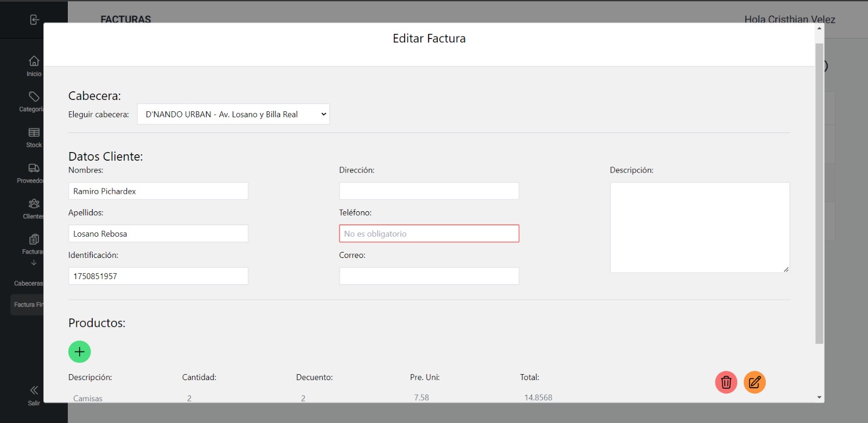The width and height of the screenshot is (868, 423).
Task: Click Salir double-chevron icon
Action: click(x=34, y=390)
